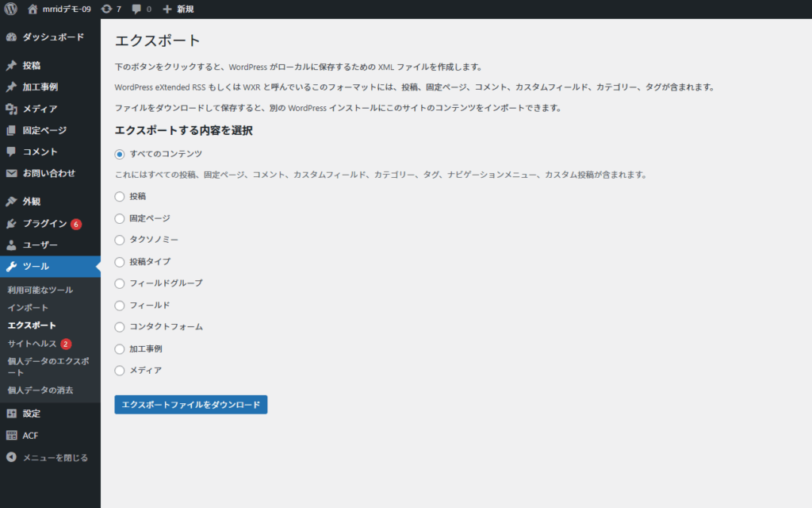812x508 pixels.
Task: Select the すべてのコンテンツ radio button
Action: pyautogui.click(x=120, y=154)
